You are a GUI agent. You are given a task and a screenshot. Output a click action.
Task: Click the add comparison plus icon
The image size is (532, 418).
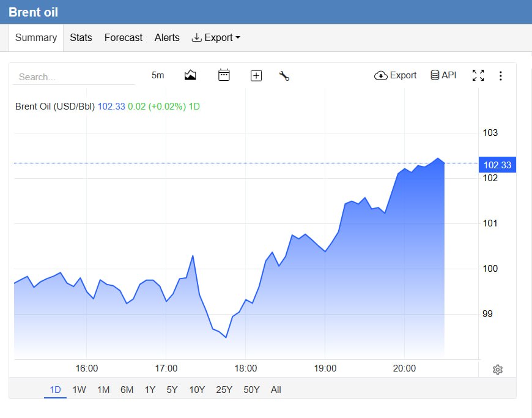tap(256, 75)
